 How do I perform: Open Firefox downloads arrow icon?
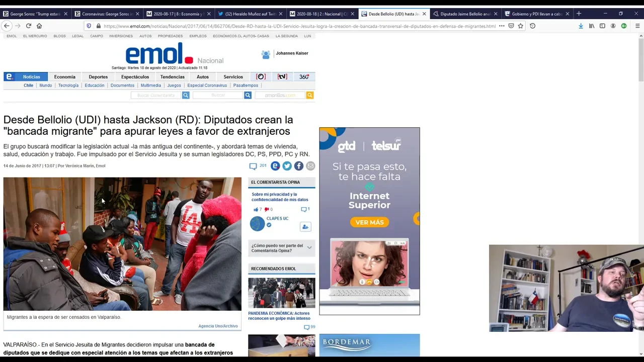(x=581, y=26)
